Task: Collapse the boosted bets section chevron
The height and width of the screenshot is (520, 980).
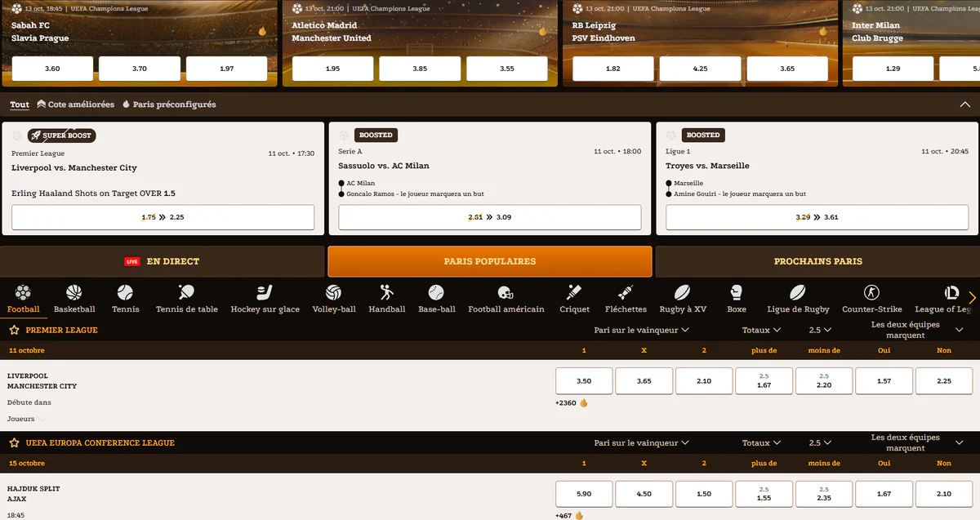Action: coord(964,104)
